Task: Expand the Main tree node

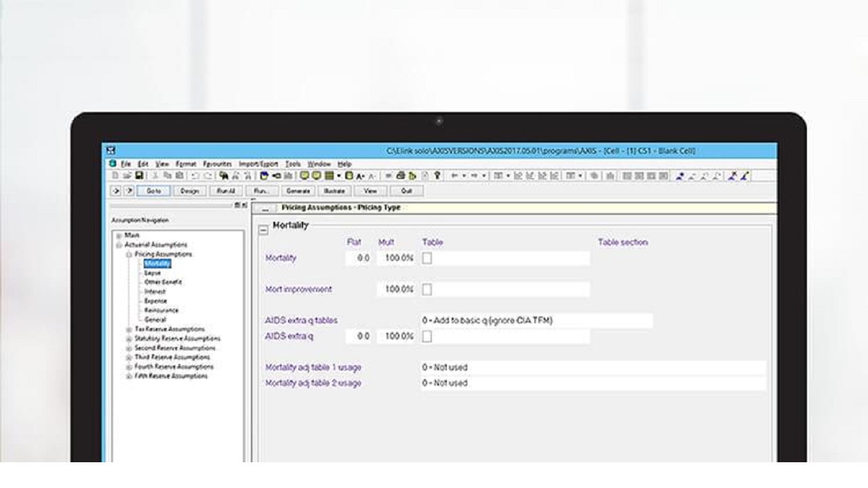Action: pyautogui.click(x=119, y=236)
